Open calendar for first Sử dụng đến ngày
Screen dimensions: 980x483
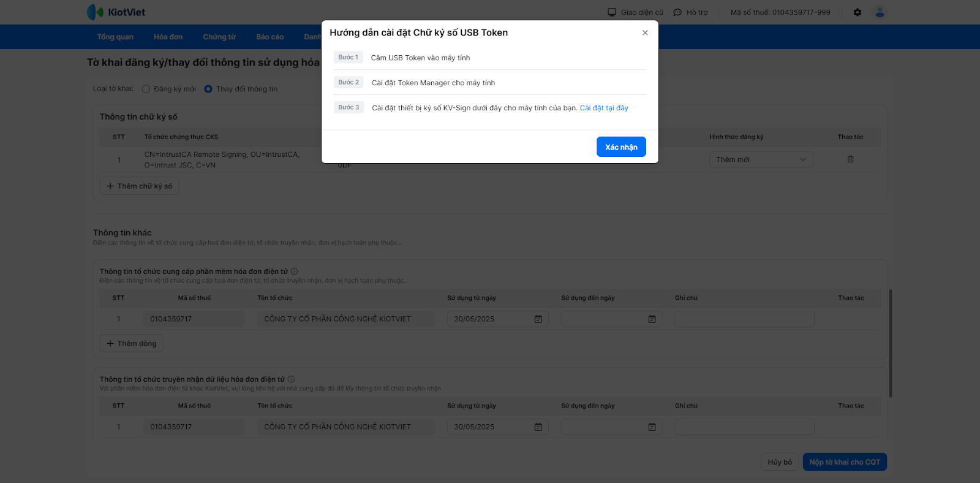pos(652,319)
